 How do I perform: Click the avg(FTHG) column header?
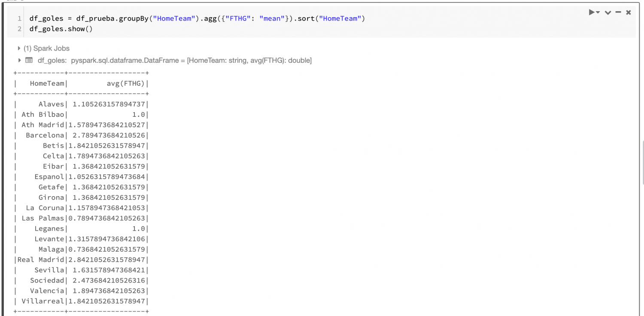pyautogui.click(x=126, y=83)
